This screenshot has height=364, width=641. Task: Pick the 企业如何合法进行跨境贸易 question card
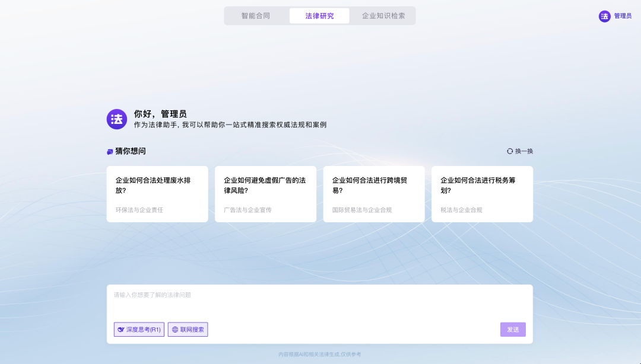[374, 194]
